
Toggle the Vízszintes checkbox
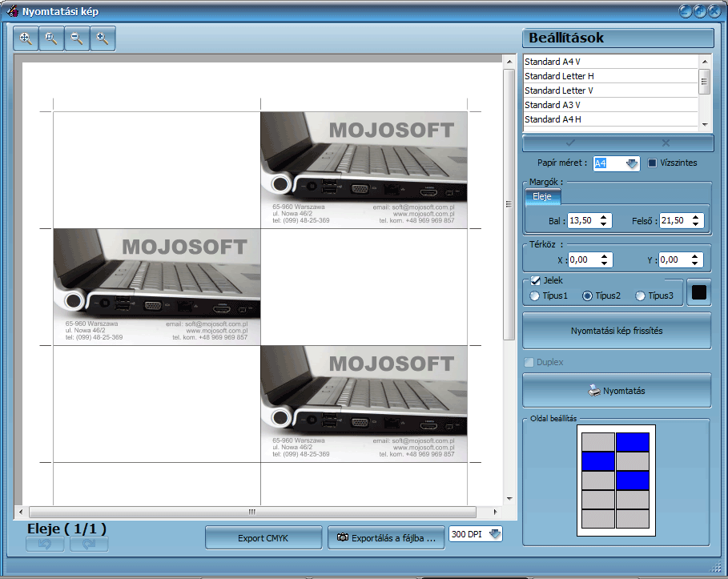[x=653, y=163]
